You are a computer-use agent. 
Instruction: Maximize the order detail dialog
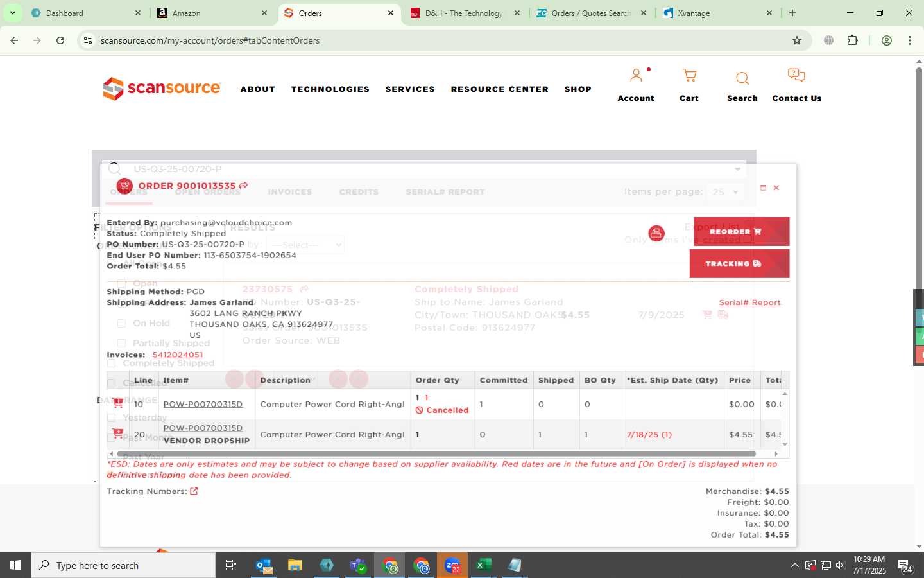(763, 188)
